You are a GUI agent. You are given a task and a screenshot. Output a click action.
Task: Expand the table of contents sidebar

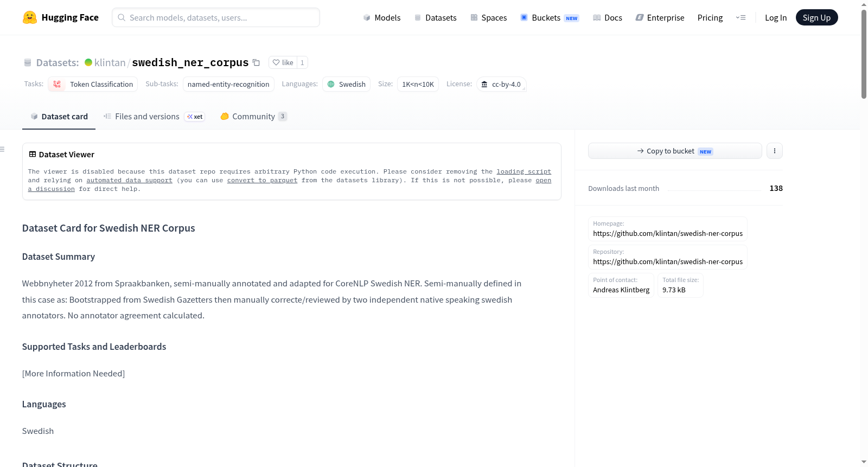click(x=2, y=149)
